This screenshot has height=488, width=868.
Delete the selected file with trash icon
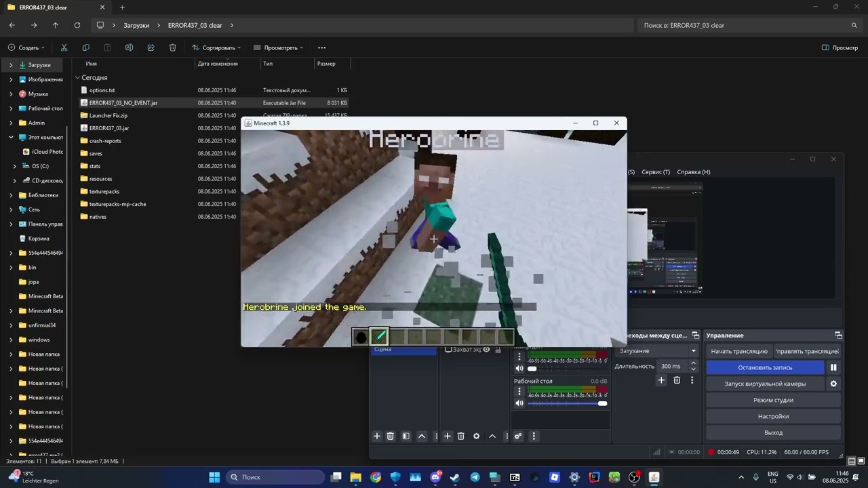172,47
